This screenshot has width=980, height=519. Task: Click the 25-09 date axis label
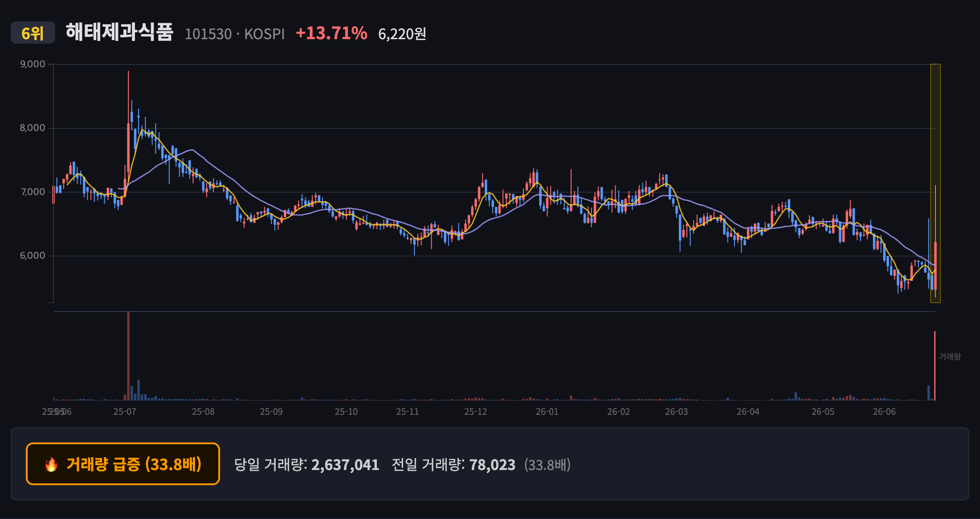pyautogui.click(x=271, y=412)
